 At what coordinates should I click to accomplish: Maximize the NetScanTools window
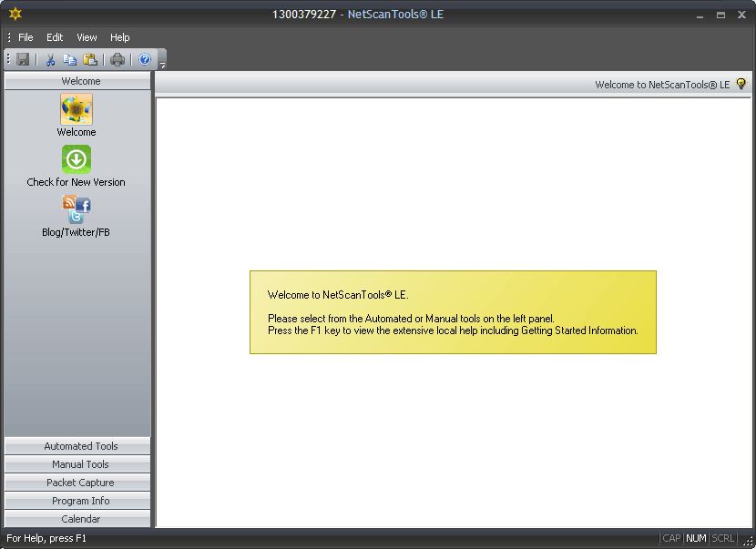pos(720,15)
